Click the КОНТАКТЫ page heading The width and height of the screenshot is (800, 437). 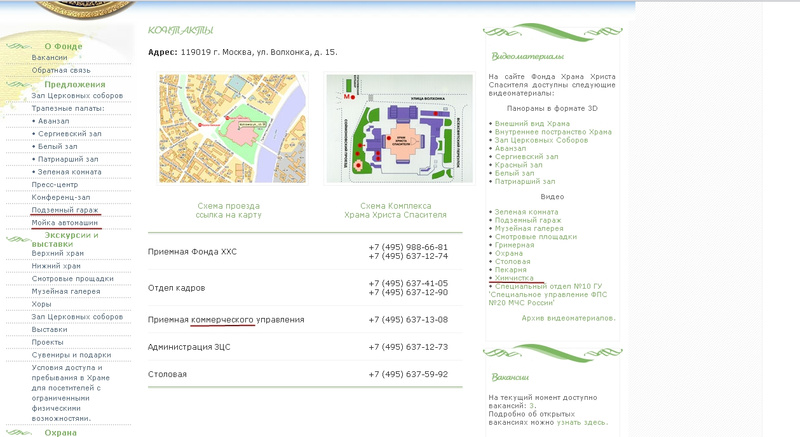click(181, 31)
